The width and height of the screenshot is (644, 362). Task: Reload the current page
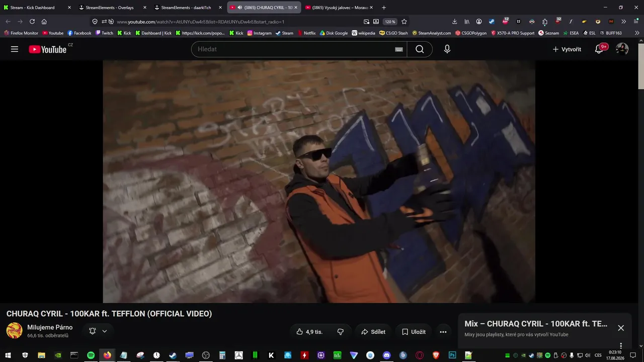32,22
